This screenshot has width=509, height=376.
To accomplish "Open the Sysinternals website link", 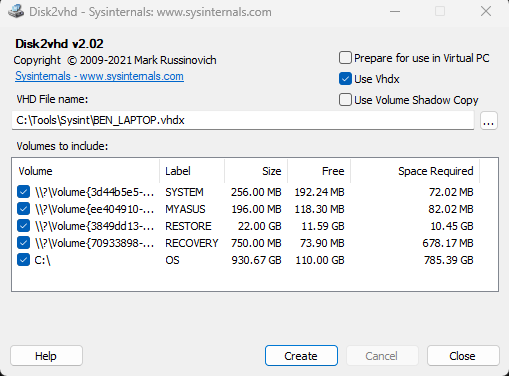I will pos(99,76).
